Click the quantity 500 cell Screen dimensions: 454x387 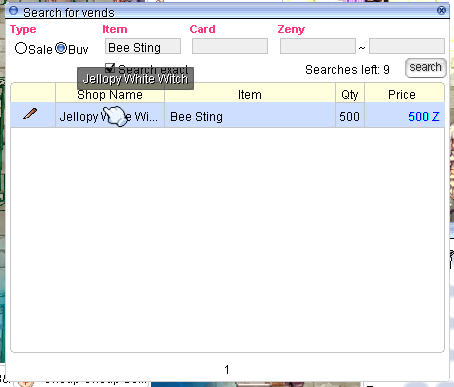tap(350, 117)
